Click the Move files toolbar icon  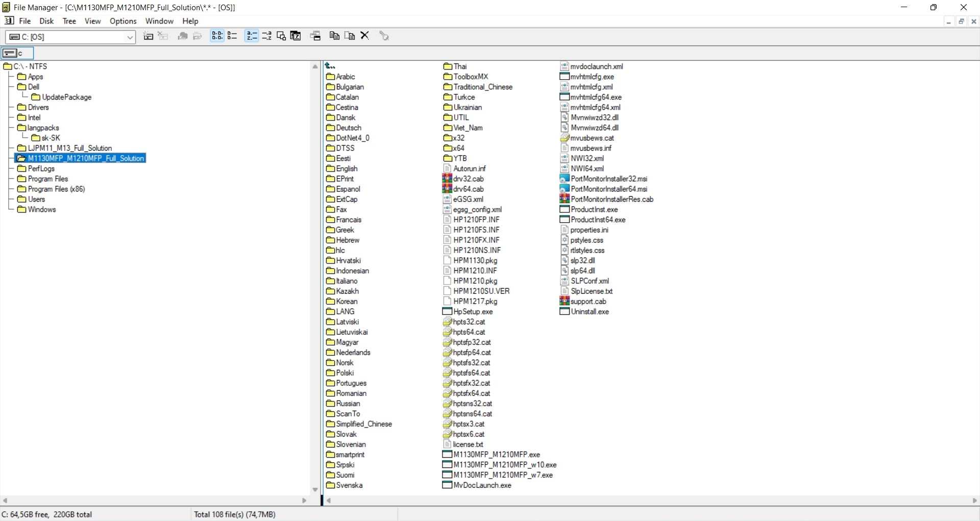click(x=350, y=36)
